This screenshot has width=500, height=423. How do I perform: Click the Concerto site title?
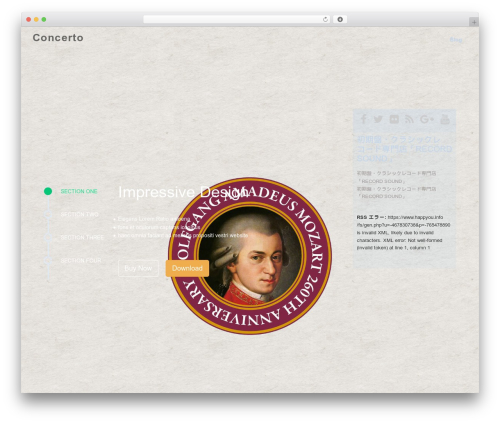point(58,38)
